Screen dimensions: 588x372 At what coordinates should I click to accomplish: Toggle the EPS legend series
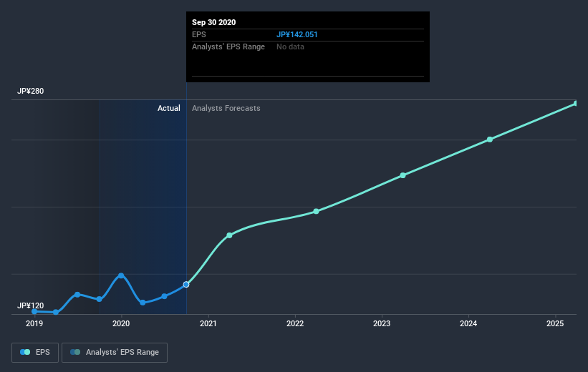[35, 352]
